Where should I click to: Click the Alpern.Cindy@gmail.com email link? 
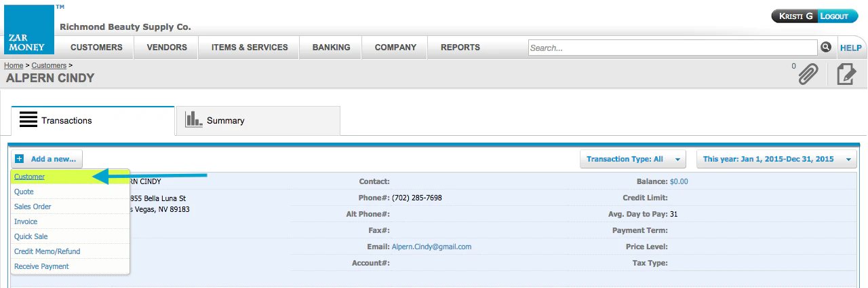(431, 247)
